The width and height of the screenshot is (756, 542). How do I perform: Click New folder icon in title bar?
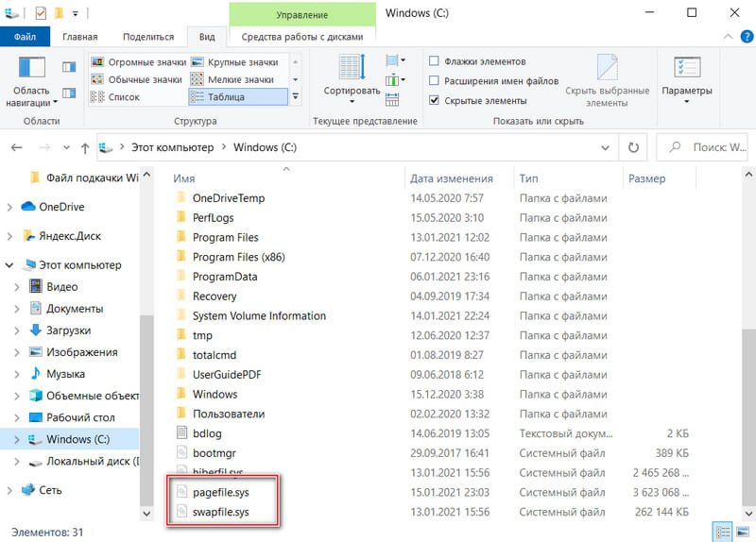(59, 13)
